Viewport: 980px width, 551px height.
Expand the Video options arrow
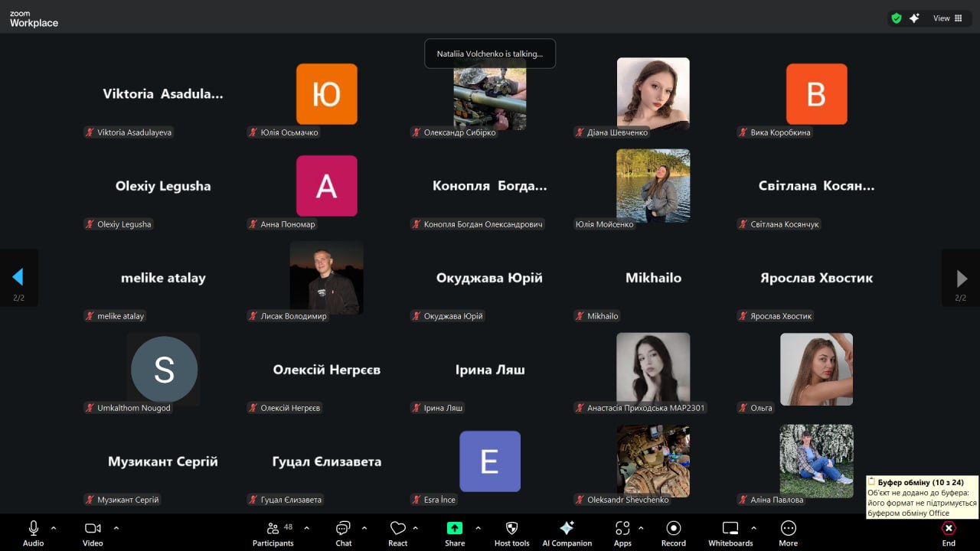116,528
